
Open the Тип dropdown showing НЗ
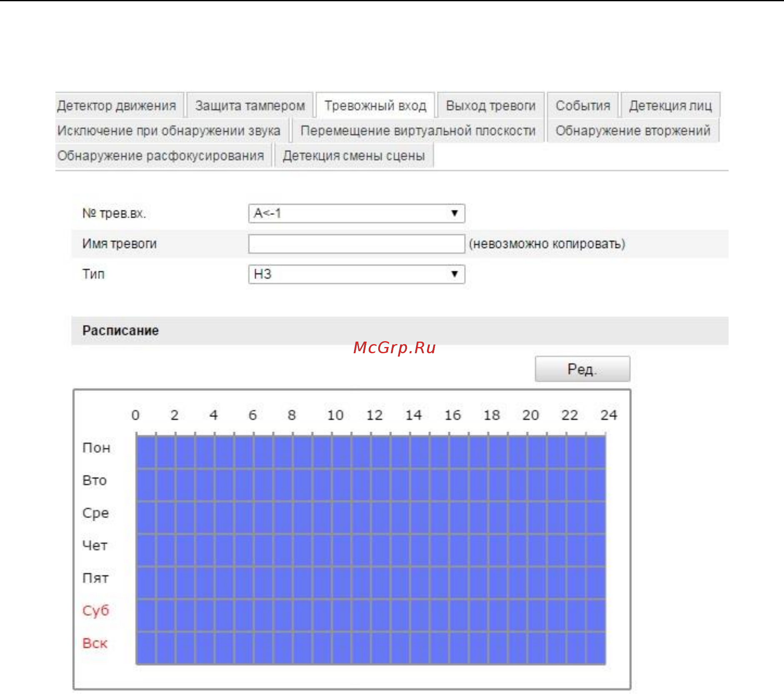(357, 274)
